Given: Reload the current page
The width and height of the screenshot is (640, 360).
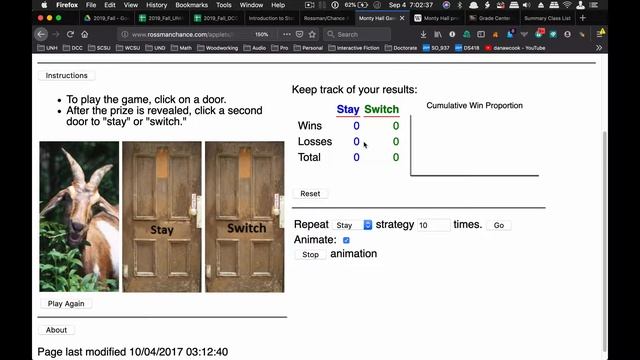Looking at the screenshot, I should (70, 34).
